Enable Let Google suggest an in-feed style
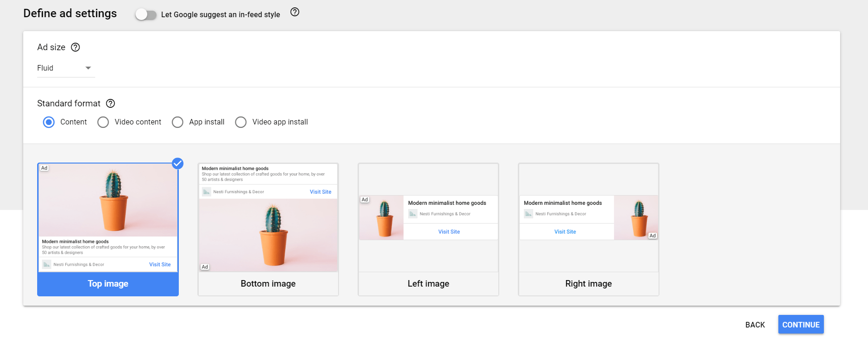 click(x=145, y=14)
